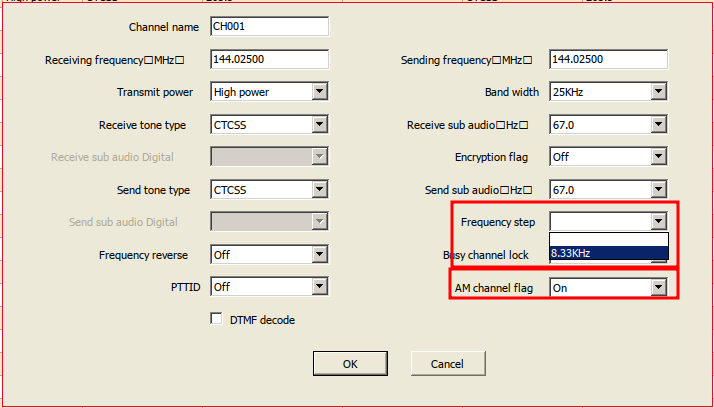Collapse the Frequency step dropdown
The image size is (714, 408).
click(x=658, y=222)
